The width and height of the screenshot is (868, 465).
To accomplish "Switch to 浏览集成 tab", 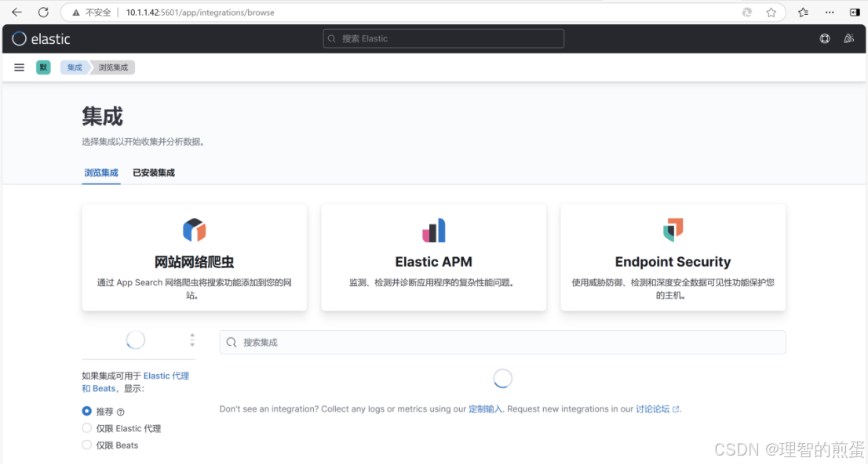I will coord(101,173).
